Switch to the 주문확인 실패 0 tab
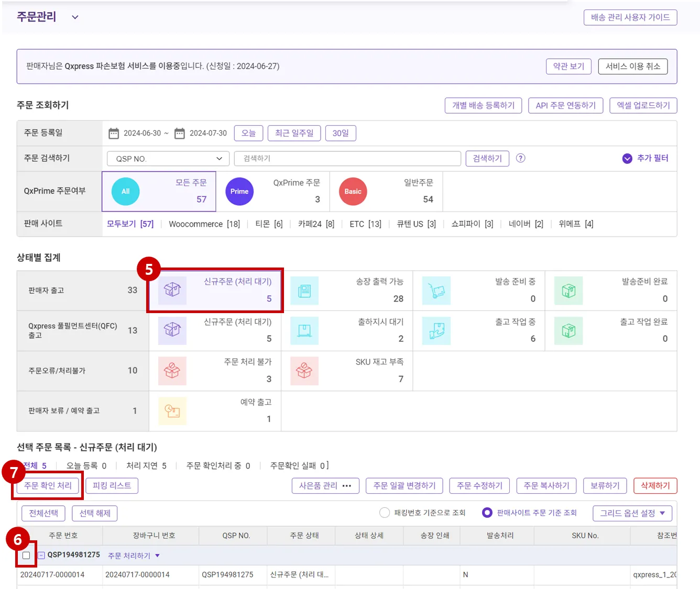 click(299, 466)
